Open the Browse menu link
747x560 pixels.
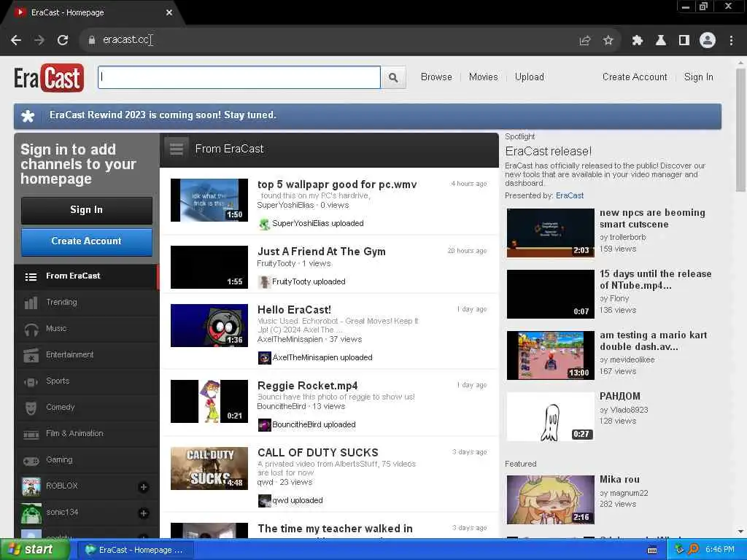point(436,77)
